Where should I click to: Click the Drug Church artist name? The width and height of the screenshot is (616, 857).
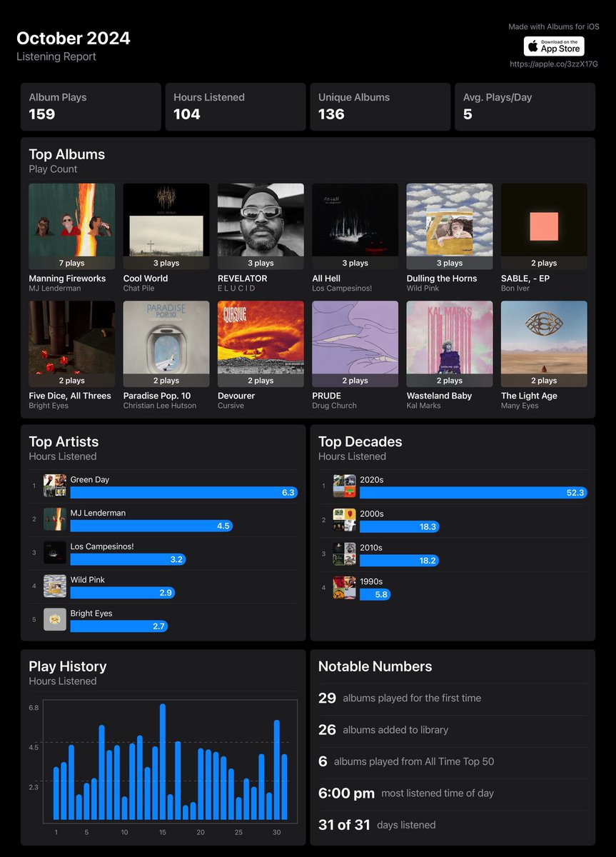(x=334, y=406)
